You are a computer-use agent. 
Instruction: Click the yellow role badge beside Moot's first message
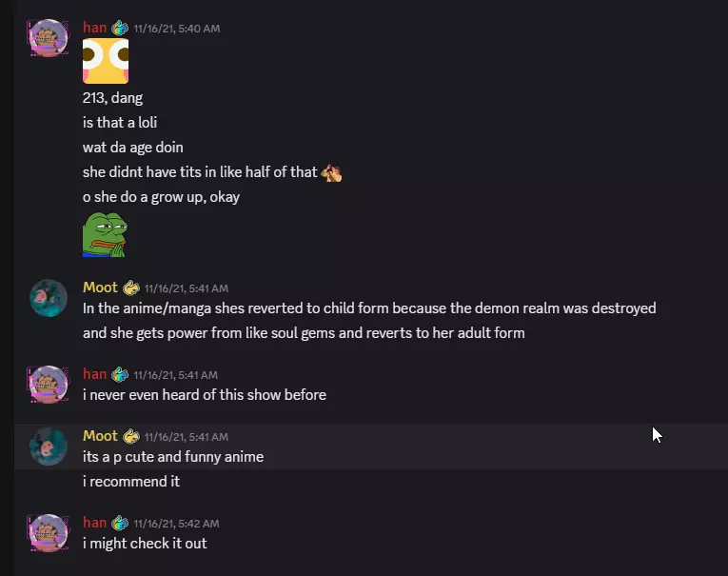(x=131, y=288)
